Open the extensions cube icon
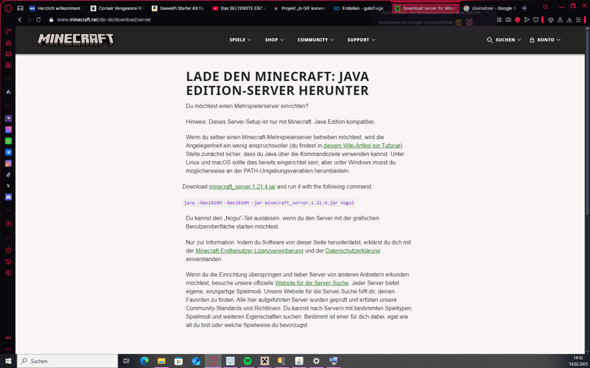 click(x=550, y=20)
